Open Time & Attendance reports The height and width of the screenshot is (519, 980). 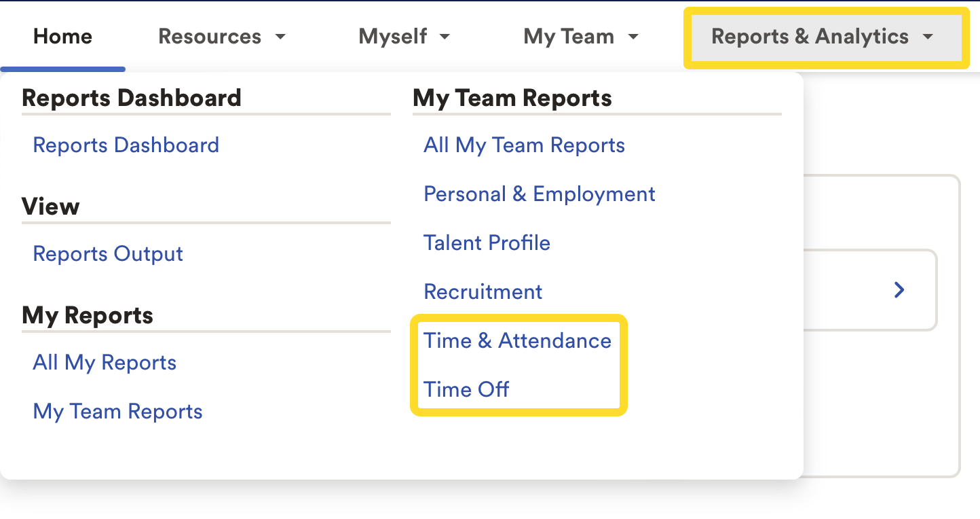coord(517,341)
